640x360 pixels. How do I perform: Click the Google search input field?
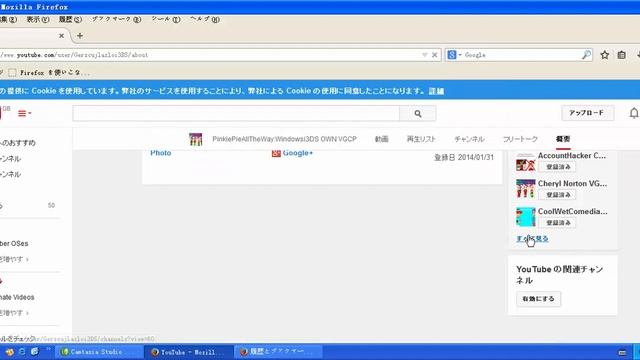tap(522, 55)
